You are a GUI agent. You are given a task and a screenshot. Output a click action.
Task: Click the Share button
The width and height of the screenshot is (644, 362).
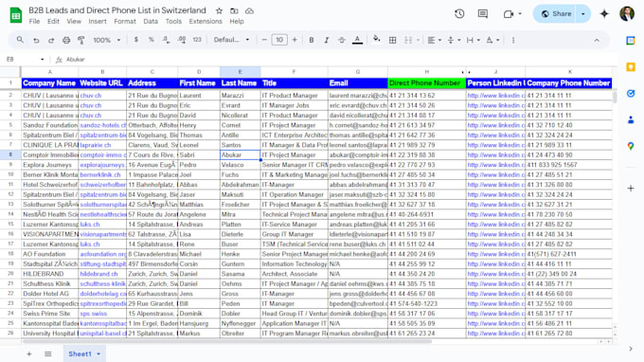coord(556,14)
